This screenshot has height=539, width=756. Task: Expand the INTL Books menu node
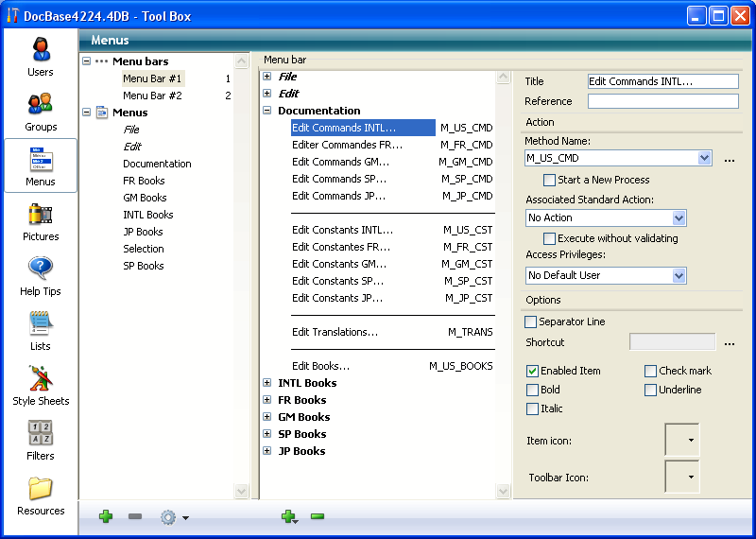[267, 383]
